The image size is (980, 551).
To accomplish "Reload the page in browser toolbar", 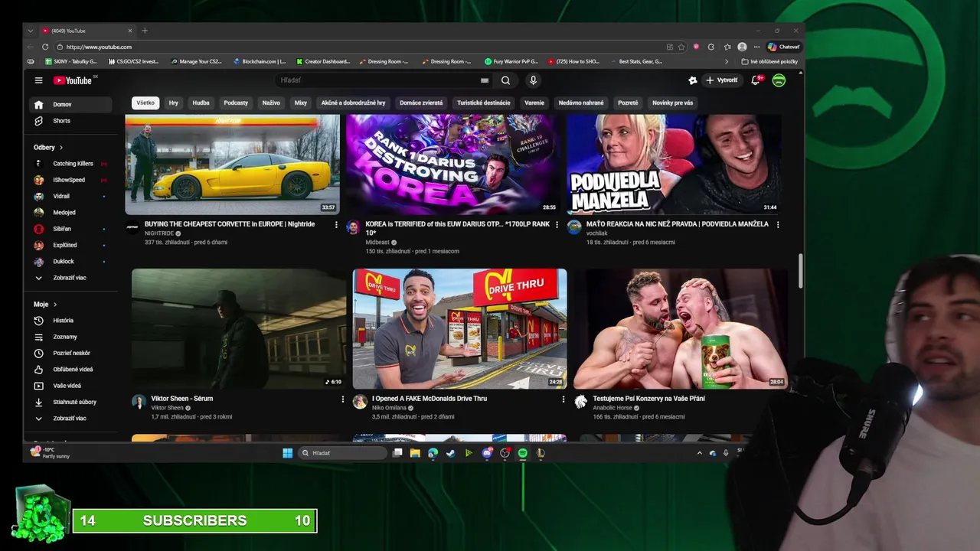I will point(45,47).
